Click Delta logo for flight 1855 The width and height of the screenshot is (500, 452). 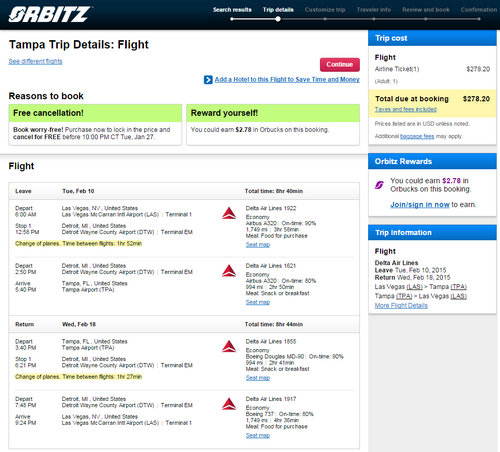point(229,346)
